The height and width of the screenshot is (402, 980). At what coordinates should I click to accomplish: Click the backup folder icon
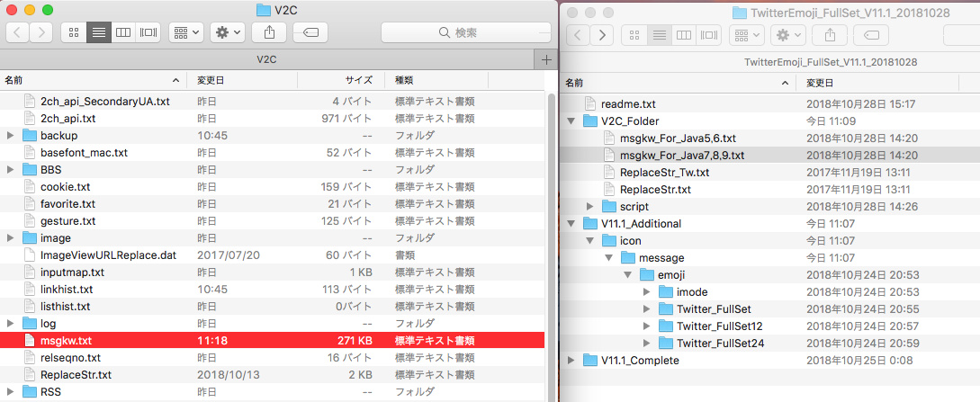[x=30, y=136]
